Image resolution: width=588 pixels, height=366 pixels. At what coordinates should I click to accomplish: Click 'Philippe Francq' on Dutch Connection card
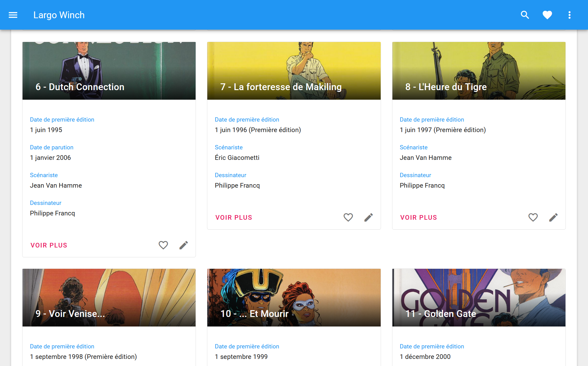52,213
